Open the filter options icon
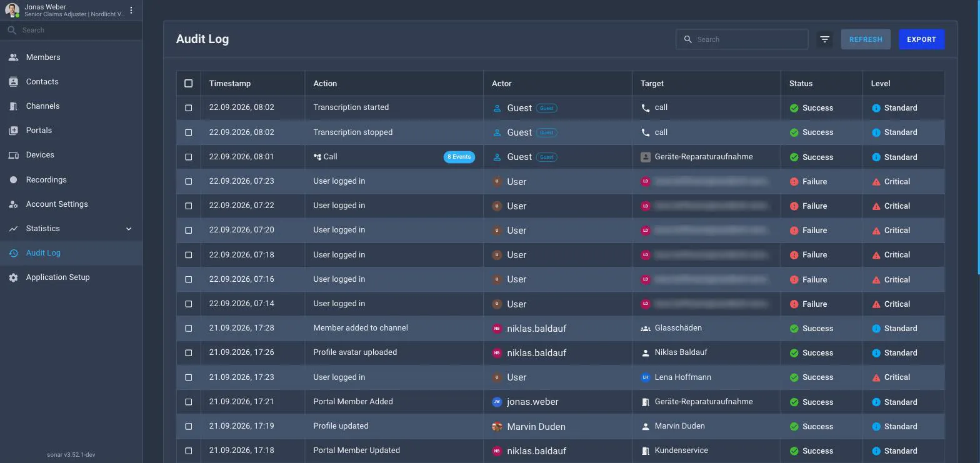This screenshot has height=463, width=980. point(824,39)
